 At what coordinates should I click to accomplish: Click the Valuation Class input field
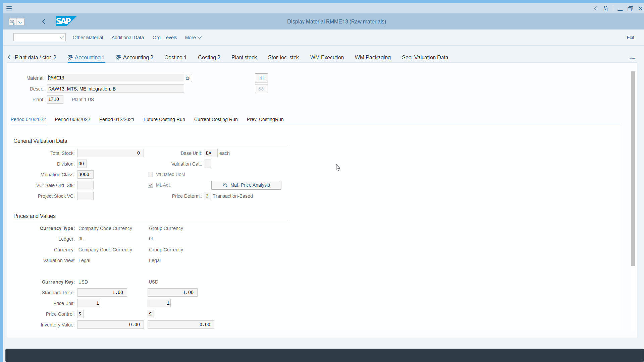tap(85, 175)
